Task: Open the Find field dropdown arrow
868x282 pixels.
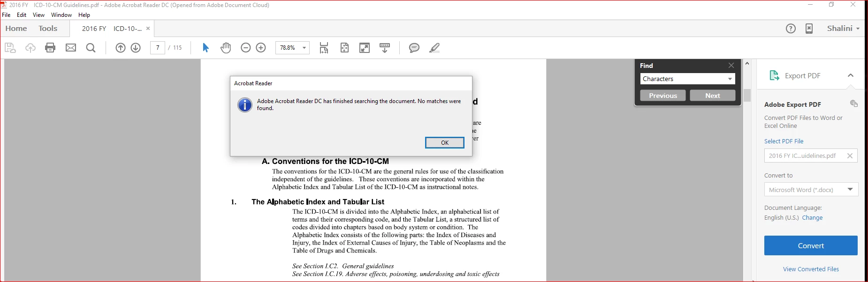Action: 730,79
